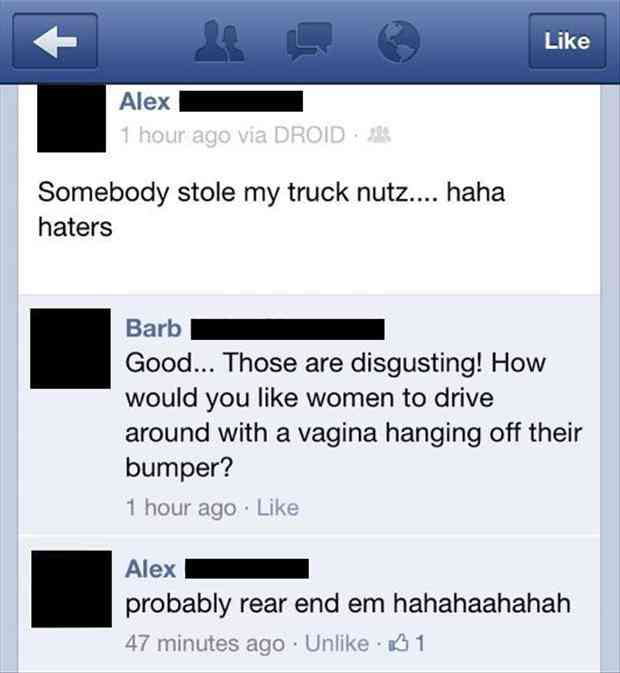Open Alex's profile picture on comment
Image resolution: width=620 pixels, height=673 pixels.
click(72, 589)
